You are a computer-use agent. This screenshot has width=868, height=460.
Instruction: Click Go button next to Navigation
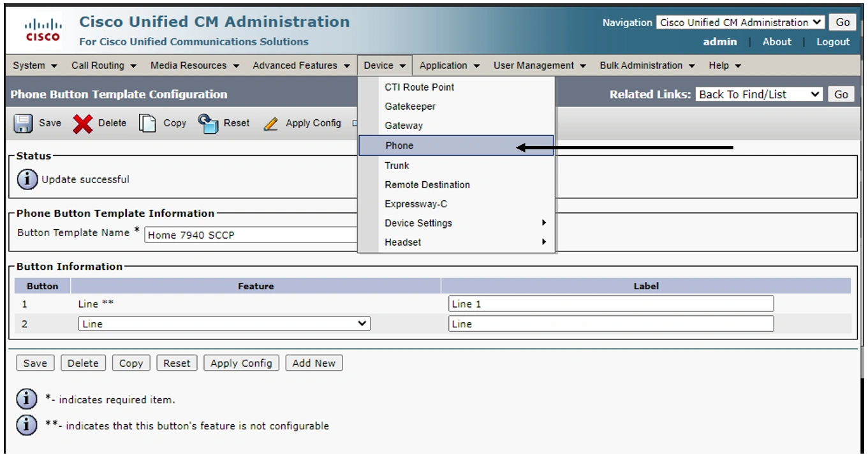(x=842, y=22)
